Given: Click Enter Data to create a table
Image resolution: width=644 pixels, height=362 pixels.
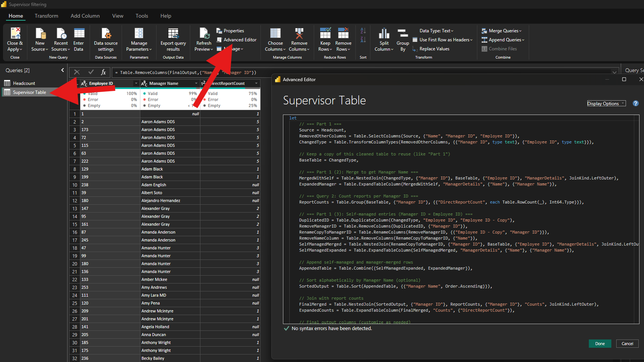Looking at the screenshot, I should tap(79, 39).
